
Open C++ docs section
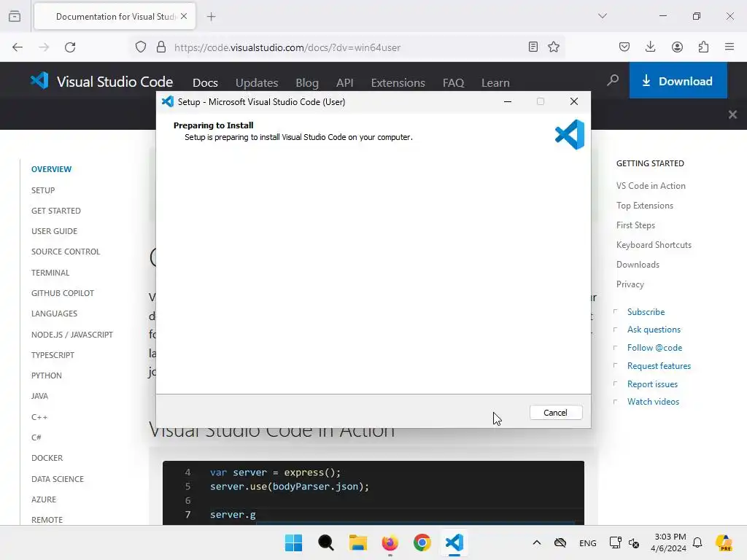39,416
